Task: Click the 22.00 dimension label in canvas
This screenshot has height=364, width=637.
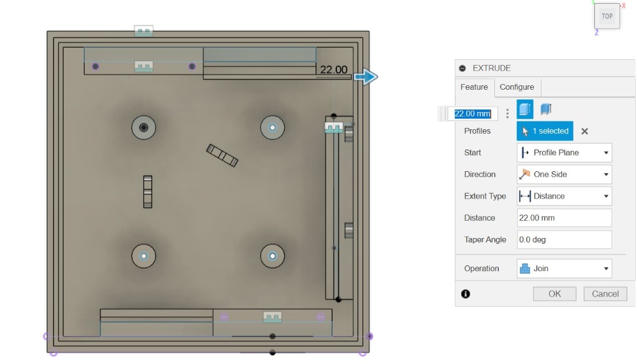Action: 334,69
